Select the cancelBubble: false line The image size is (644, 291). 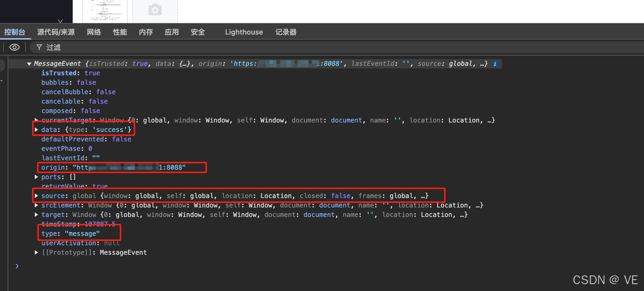click(78, 92)
